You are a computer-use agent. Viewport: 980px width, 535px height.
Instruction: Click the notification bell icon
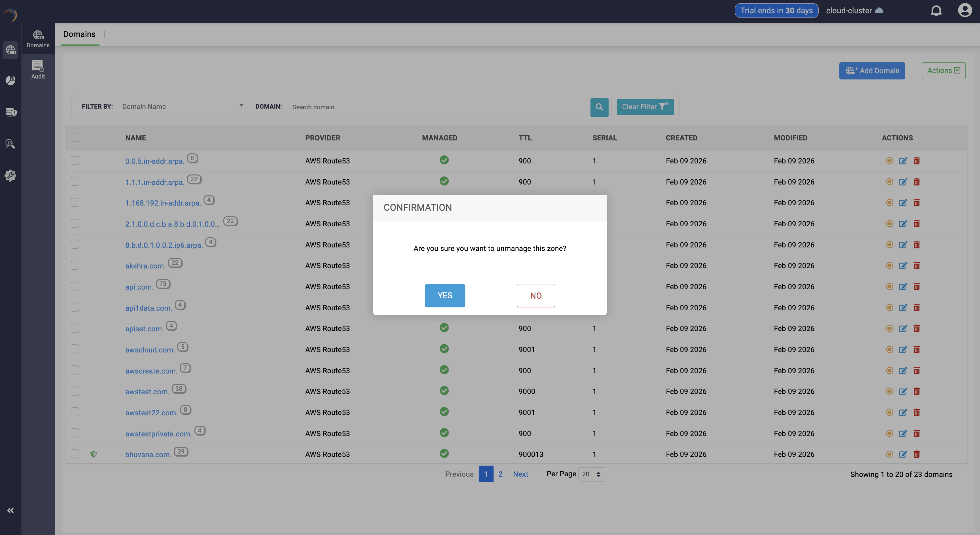tap(936, 11)
